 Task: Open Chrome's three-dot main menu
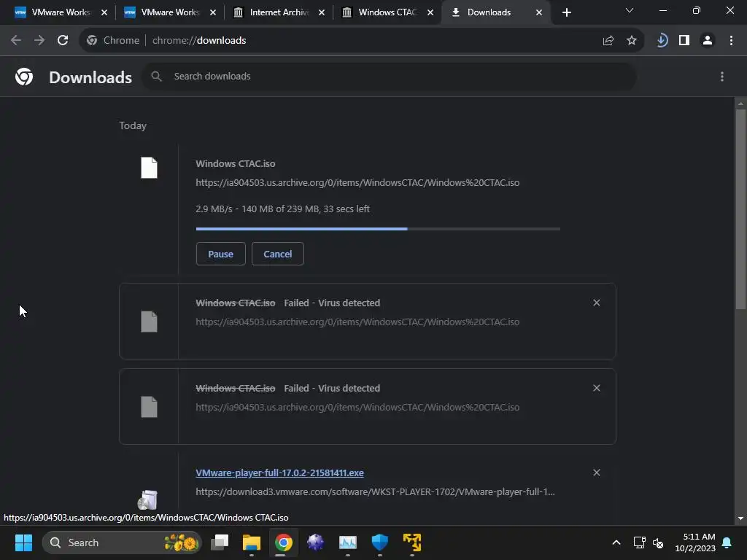731,41
